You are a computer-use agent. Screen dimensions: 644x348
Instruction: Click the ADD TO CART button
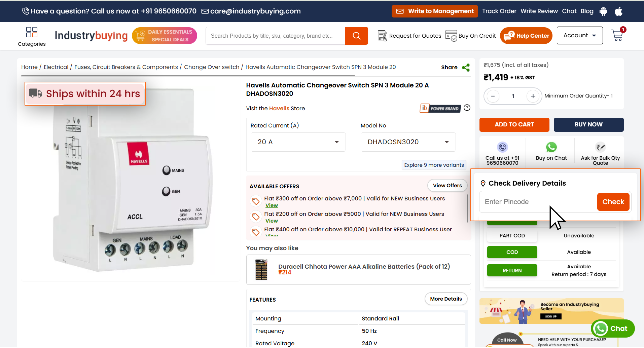click(x=514, y=125)
